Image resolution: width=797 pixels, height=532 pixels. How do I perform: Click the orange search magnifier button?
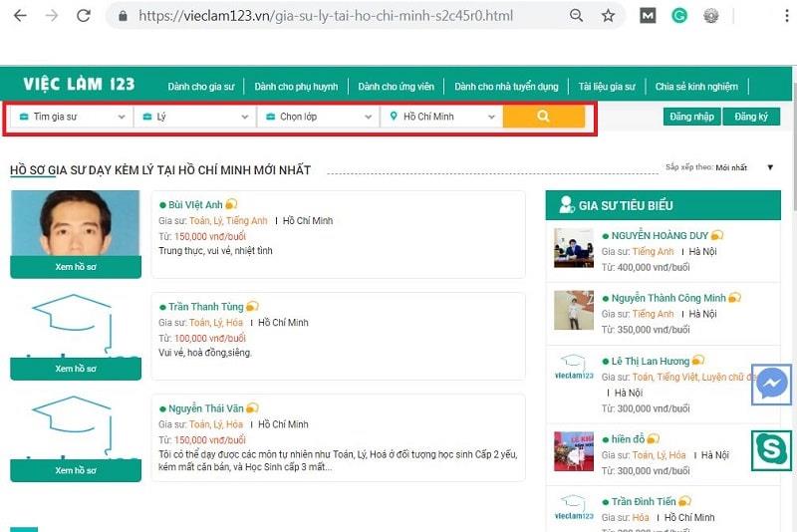click(543, 117)
